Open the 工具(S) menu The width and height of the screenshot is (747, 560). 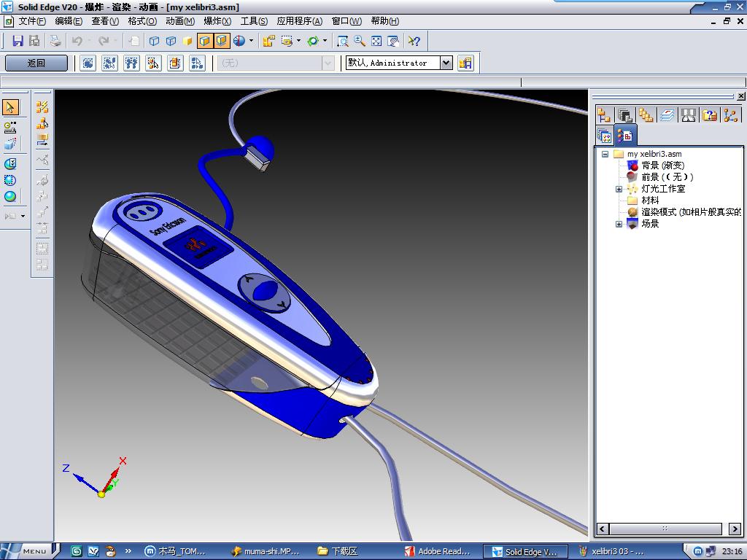254,21
